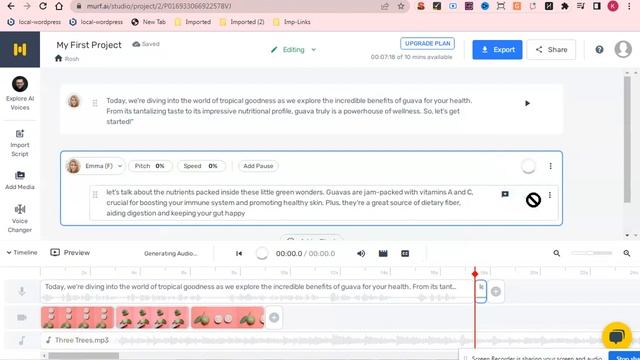Open sub-block three-dot menu beside guava nutrients text

[x=550, y=195]
